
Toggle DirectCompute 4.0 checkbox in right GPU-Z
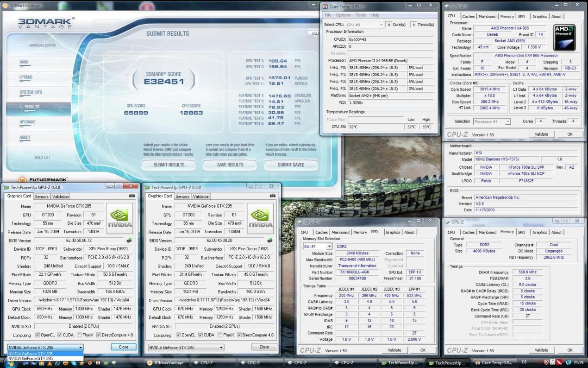pyautogui.click(x=239, y=335)
